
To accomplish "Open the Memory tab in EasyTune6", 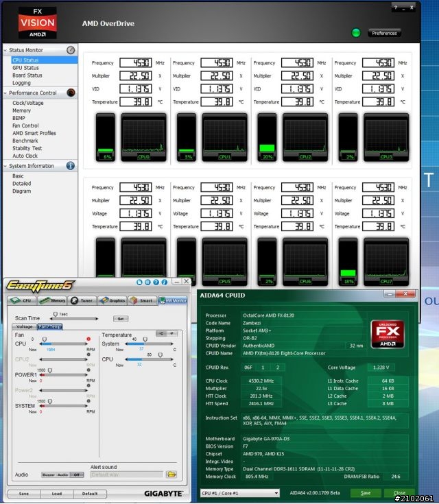I will [52, 300].
